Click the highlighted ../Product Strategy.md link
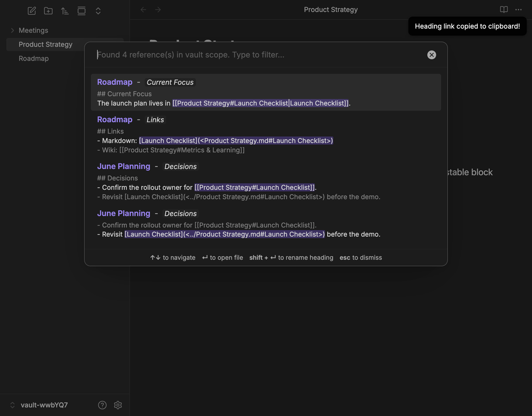The height and width of the screenshot is (416, 532). tap(224, 234)
